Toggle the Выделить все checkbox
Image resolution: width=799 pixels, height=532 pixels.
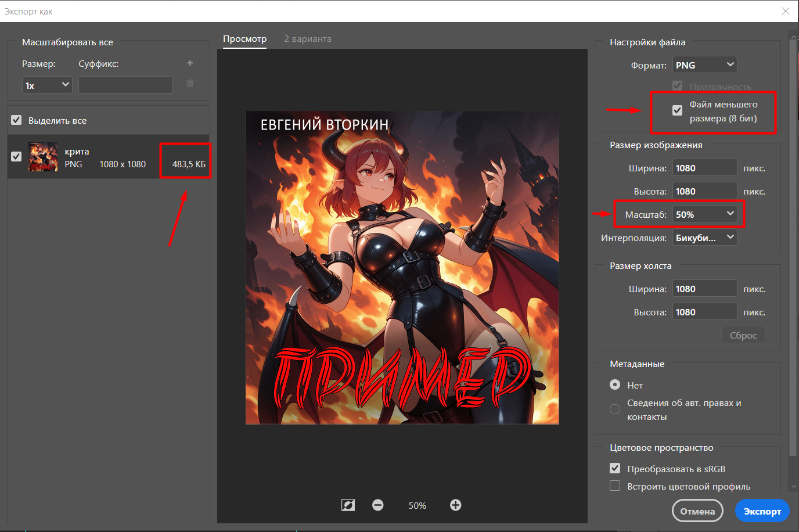click(x=16, y=120)
